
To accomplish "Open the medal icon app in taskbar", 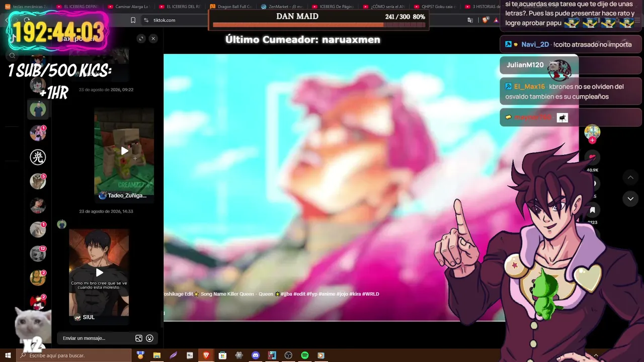I will click(x=140, y=355).
